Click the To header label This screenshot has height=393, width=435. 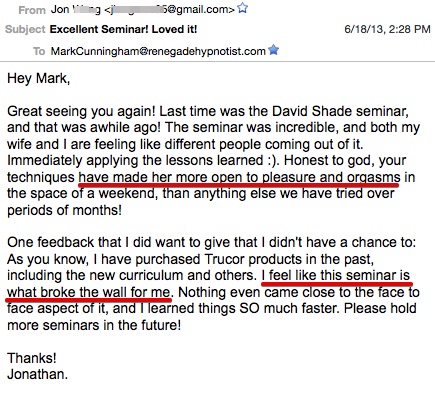tap(39, 51)
